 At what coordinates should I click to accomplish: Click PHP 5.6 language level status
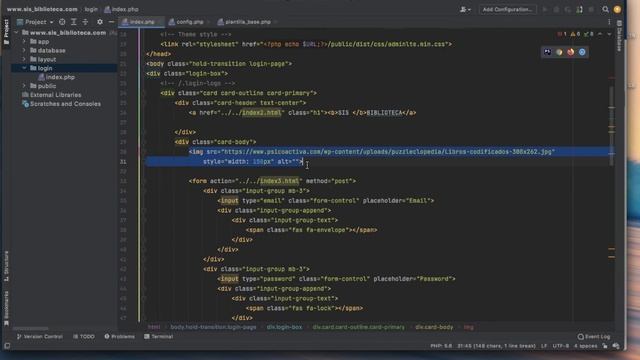[441, 346]
